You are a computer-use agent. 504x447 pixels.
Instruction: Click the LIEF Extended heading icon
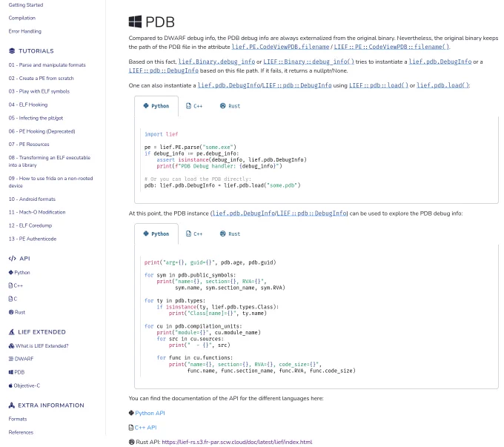pyautogui.click(x=12, y=332)
